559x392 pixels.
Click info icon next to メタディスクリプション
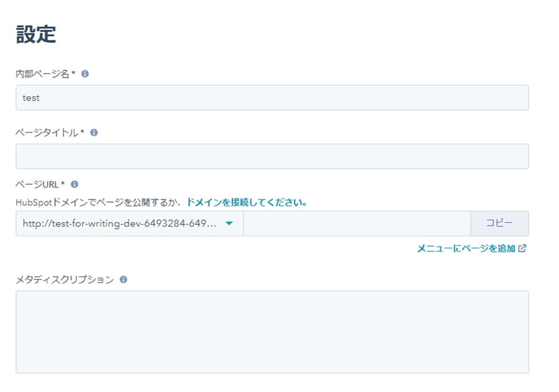[124, 280]
